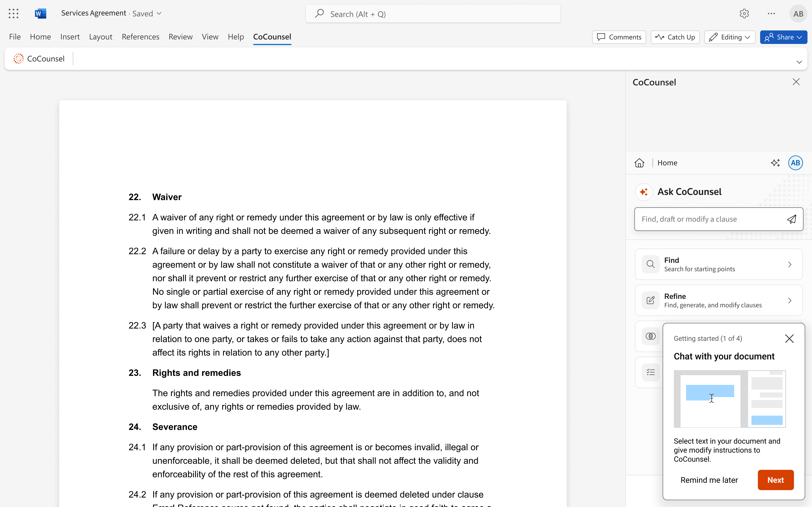The image size is (812, 507).
Task: Expand the document saved status dropdown
Action: tap(159, 13)
